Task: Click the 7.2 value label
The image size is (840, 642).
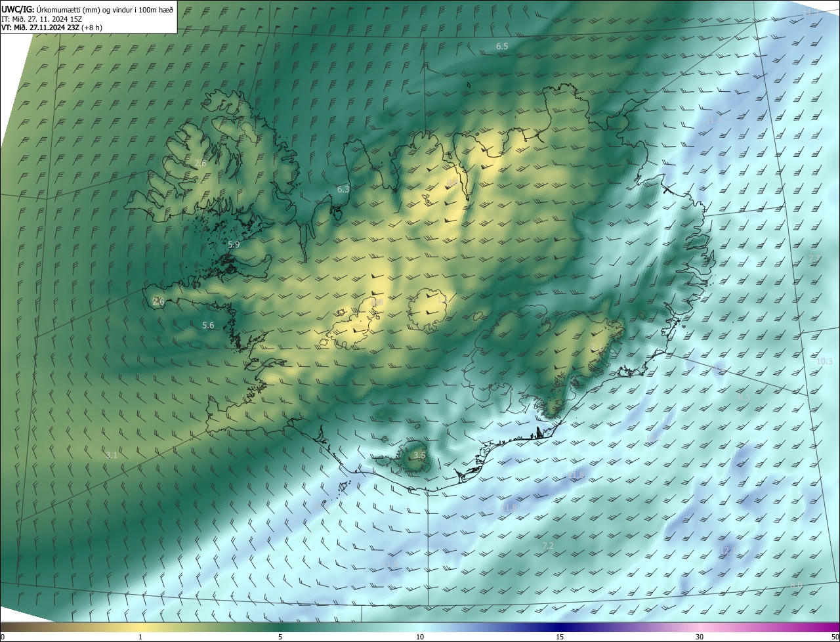Action: point(548,546)
